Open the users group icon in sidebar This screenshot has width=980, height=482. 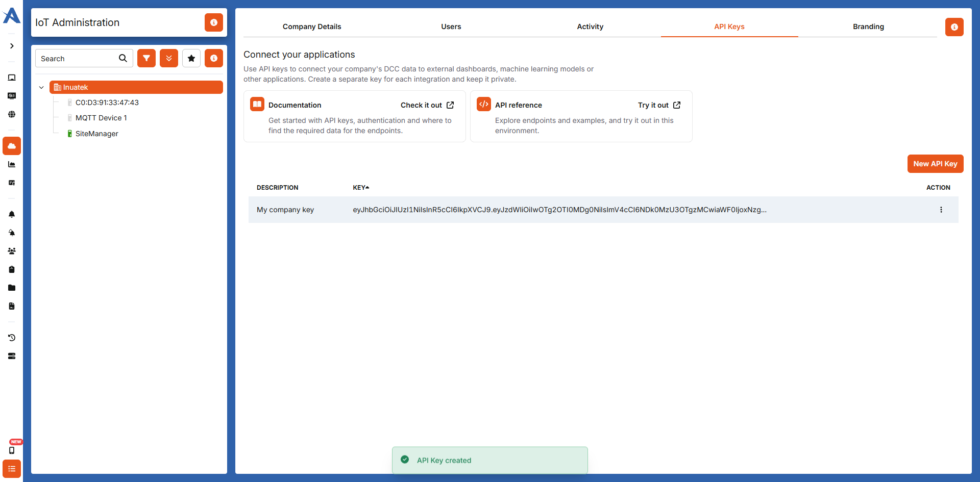[x=12, y=251]
